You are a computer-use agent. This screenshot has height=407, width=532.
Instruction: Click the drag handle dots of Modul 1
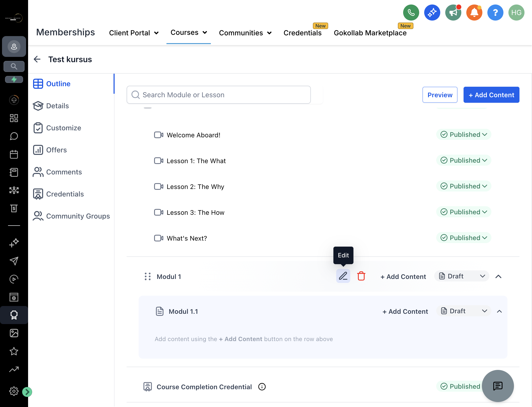(148, 276)
